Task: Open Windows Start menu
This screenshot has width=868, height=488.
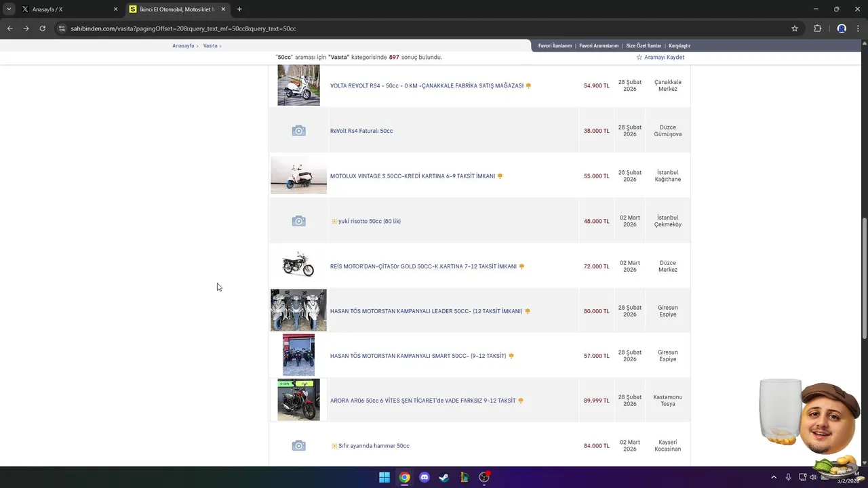Action: tap(384, 477)
